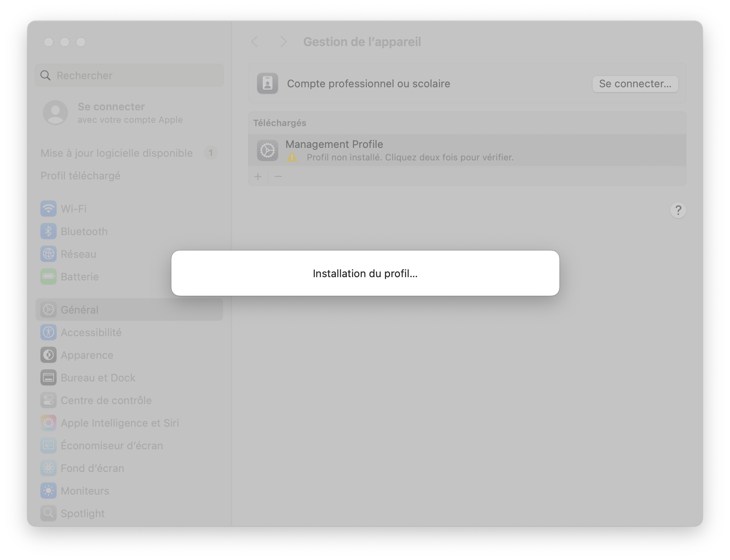730x560 pixels.
Task: Click the Accessibilité icon
Action: pyautogui.click(x=49, y=333)
